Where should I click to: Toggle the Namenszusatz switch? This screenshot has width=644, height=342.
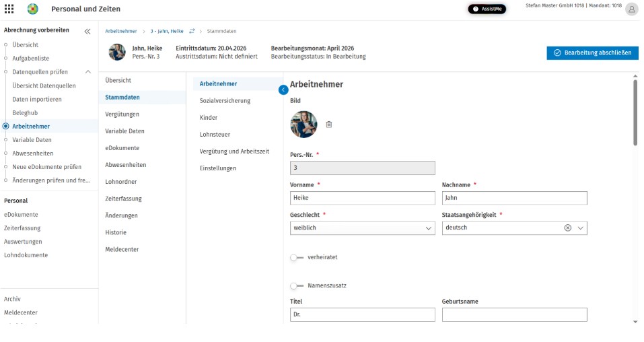(297, 285)
